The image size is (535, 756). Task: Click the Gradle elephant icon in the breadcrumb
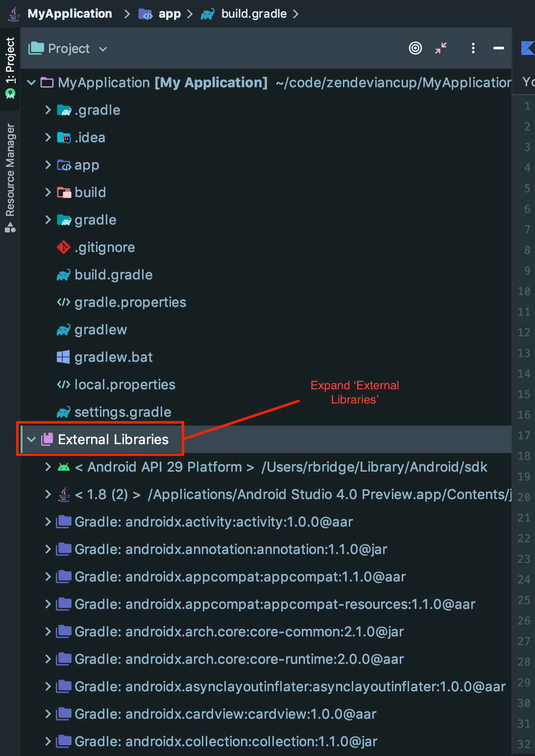(x=208, y=14)
